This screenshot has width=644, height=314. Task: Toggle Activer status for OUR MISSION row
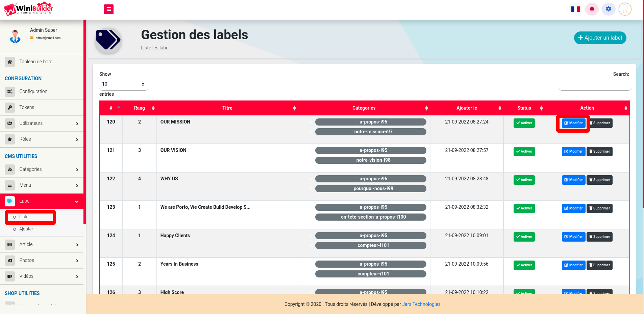tap(524, 123)
